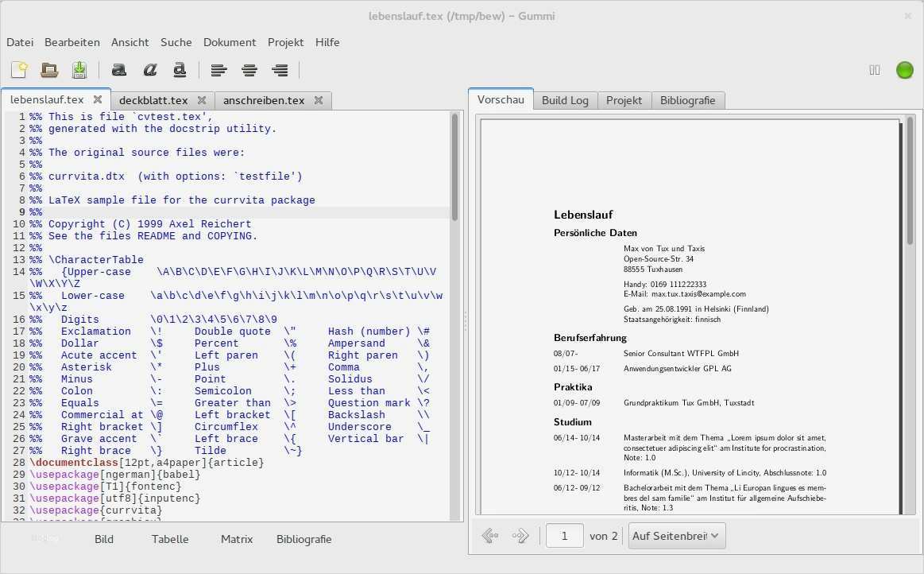
Task: Open the Ansicht menu
Action: 130,42
